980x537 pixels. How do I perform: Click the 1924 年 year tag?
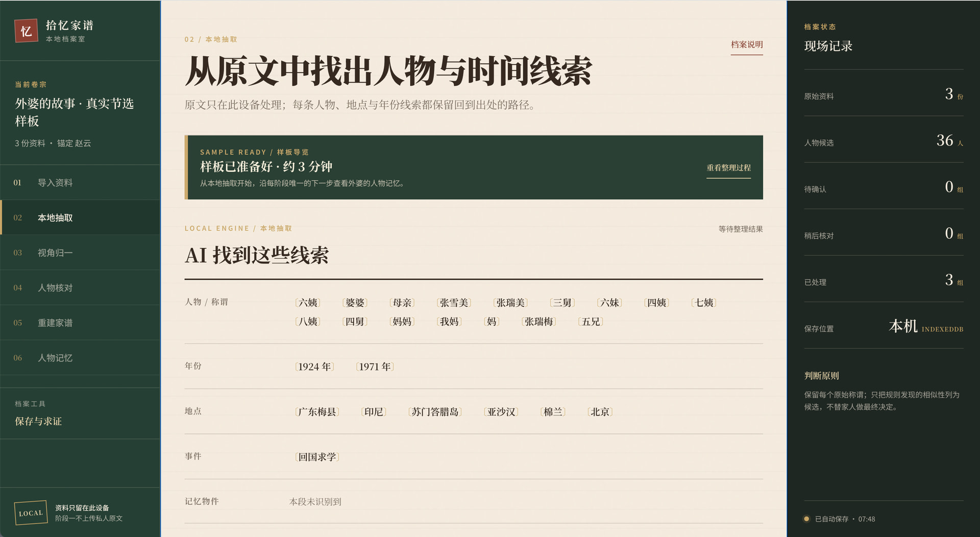[314, 367]
